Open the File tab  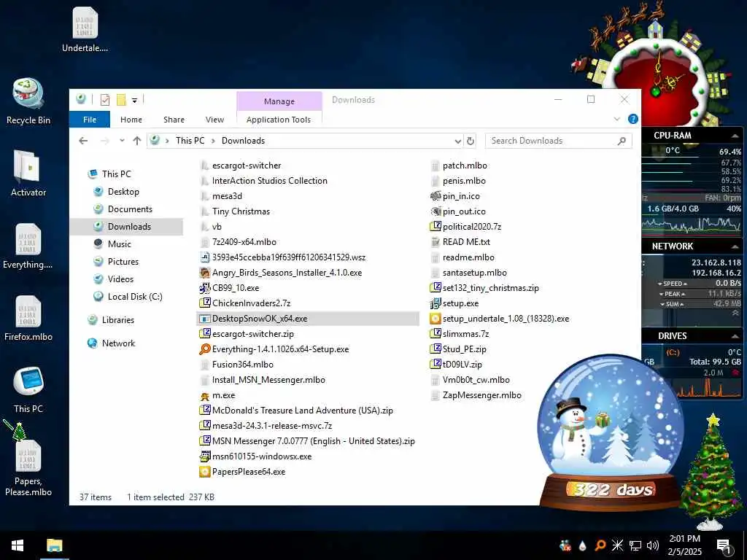[90, 120]
